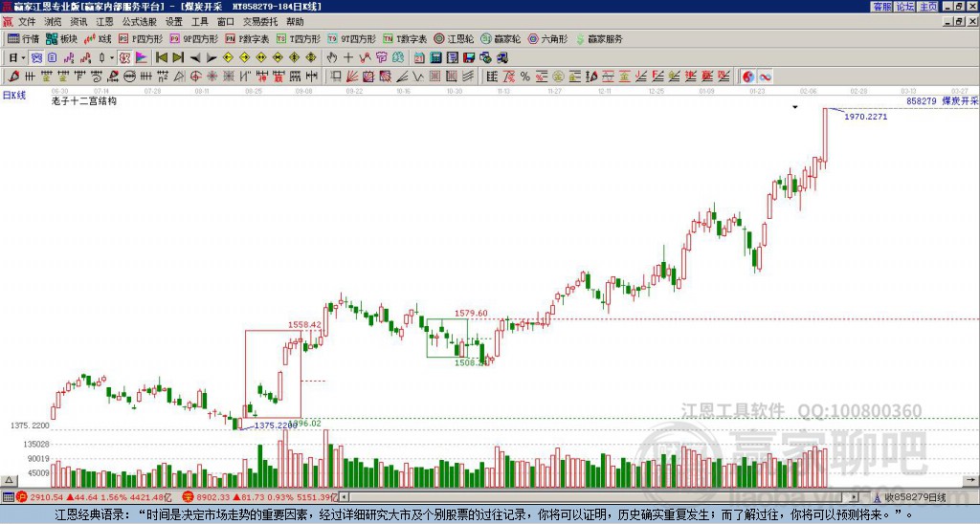Click the 1970.2271 price high label
The image size is (980, 524).
pos(865,116)
